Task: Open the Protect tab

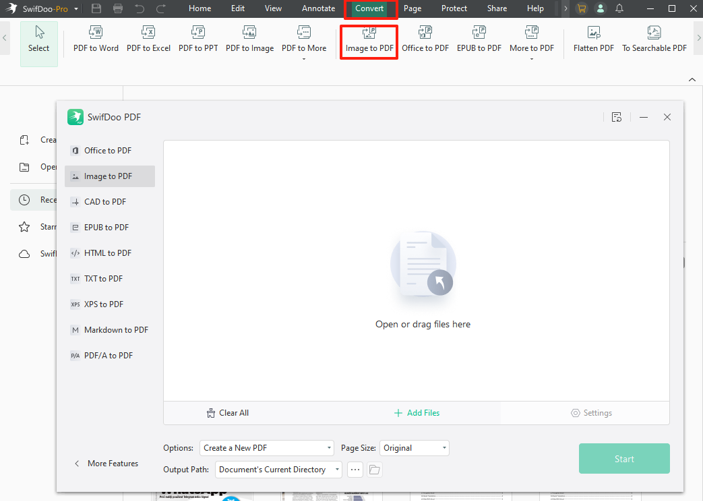Action: 454,9
